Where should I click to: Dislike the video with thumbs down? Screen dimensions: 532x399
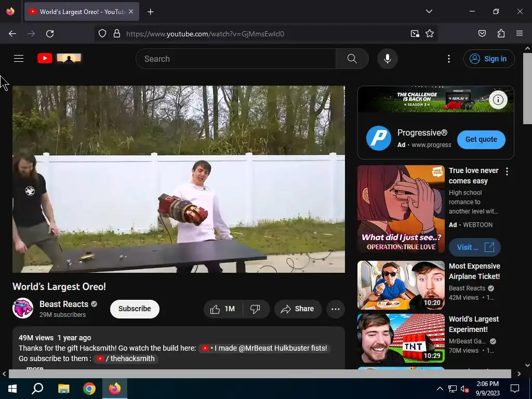[x=255, y=309]
